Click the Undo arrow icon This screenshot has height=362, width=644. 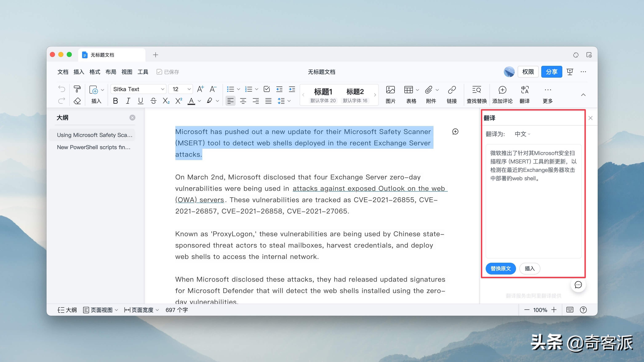tap(61, 89)
